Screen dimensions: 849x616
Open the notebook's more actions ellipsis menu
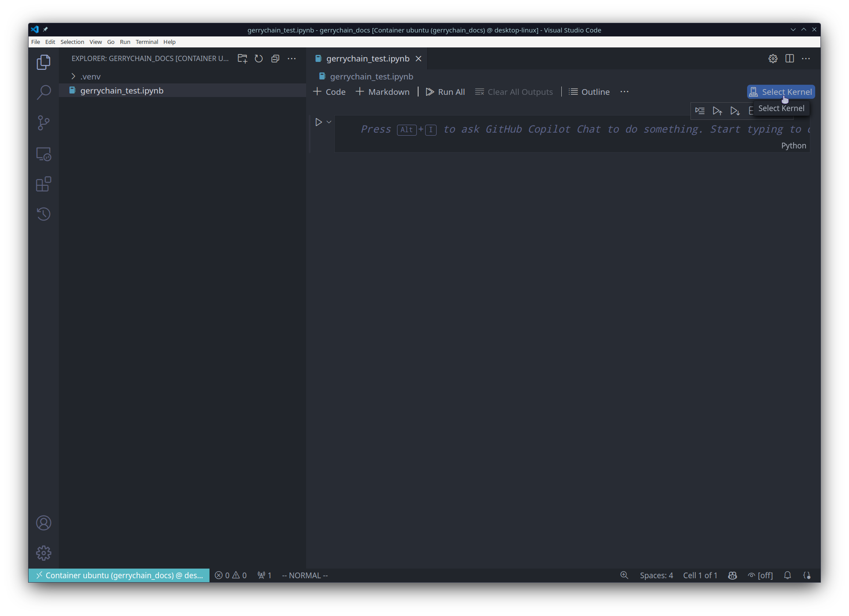[x=624, y=92]
